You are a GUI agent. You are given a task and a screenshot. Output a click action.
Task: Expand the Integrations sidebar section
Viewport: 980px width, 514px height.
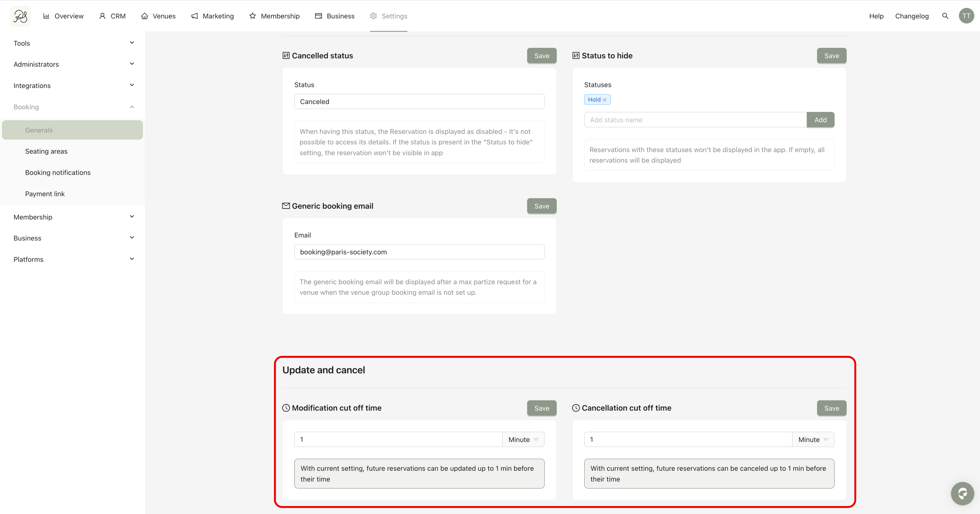pyautogui.click(x=72, y=86)
